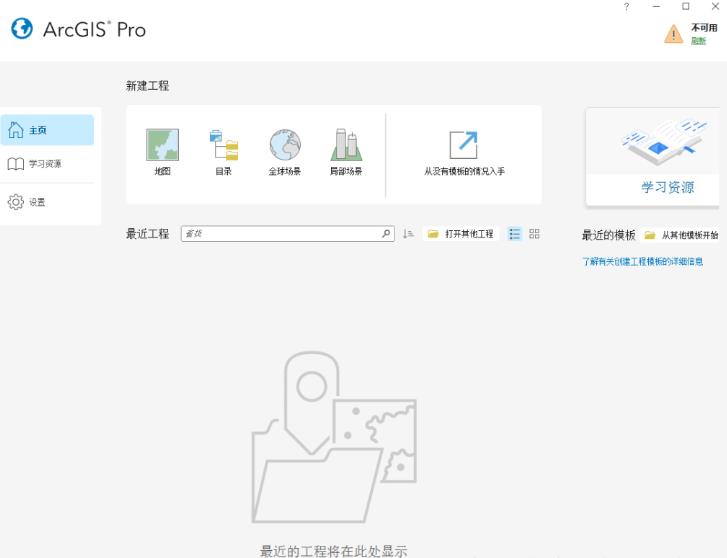
Task: Switch recent projects to tile grid view
Action: (534, 234)
